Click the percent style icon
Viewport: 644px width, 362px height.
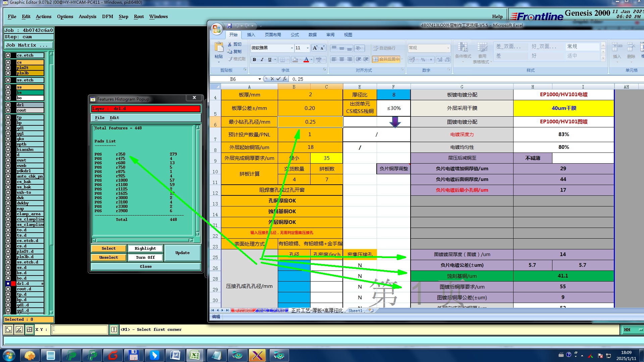pos(423,60)
